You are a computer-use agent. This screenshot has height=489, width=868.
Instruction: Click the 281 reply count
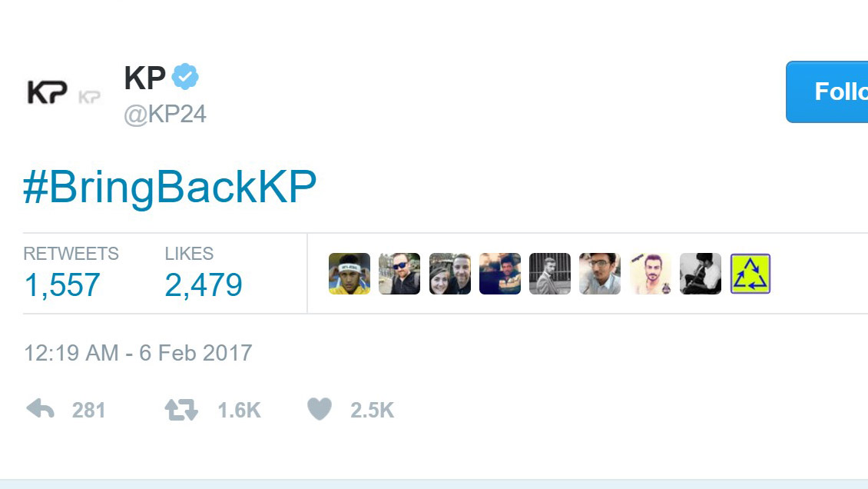click(88, 411)
